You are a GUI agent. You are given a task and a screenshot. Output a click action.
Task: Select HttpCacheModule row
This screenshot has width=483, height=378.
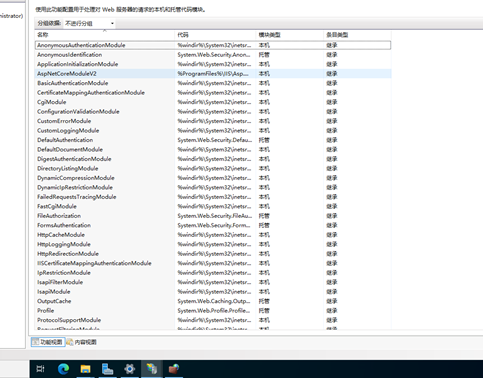tap(213, 235)
